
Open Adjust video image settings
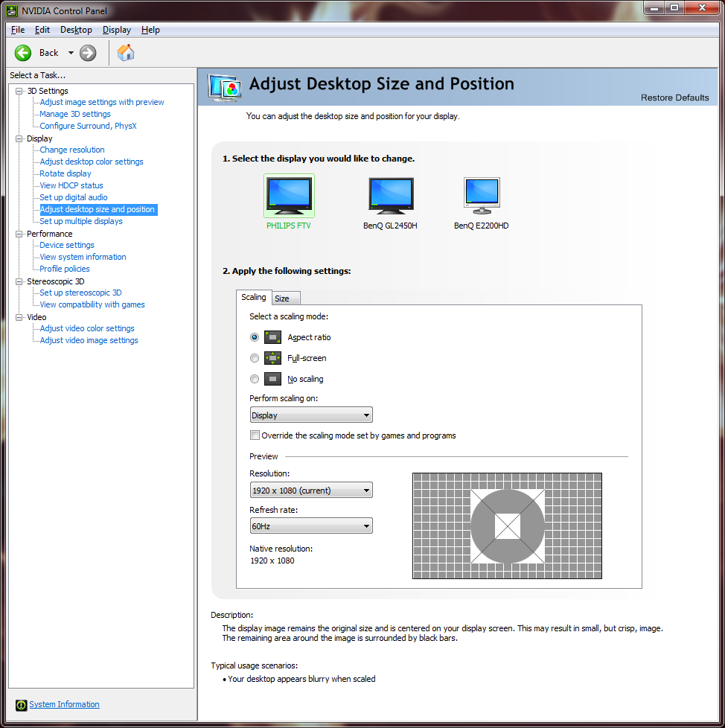click(89, 340)
